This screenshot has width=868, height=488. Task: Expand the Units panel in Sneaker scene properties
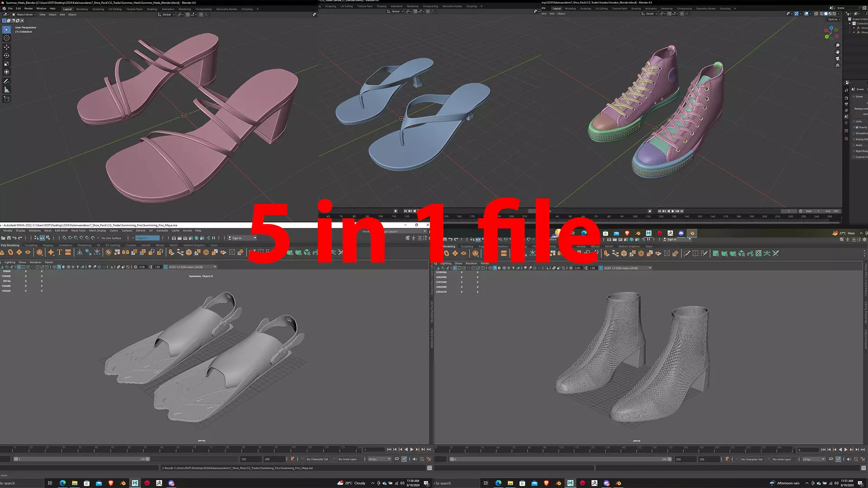click(x=858, y=122)
